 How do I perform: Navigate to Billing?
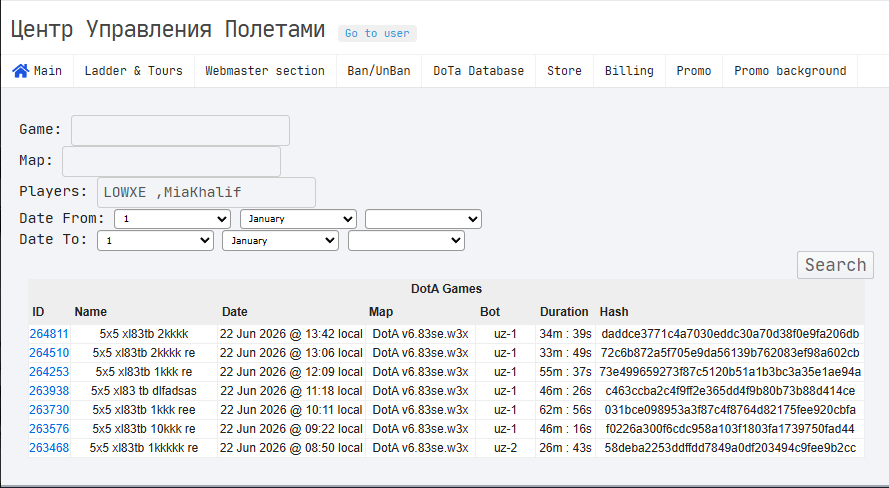pyautogui.click(x=629, y=71)
